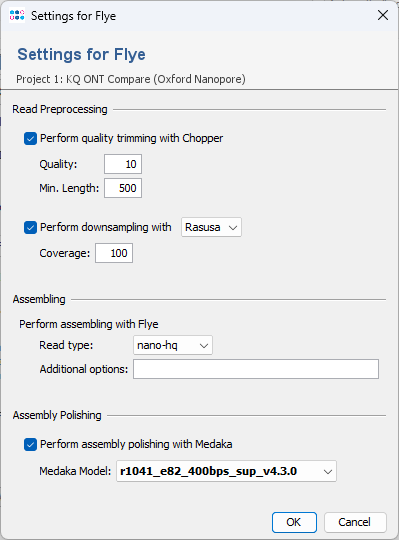Click the blue Settings for Flye heading
This screenshot has height=540, width=399.
click(82, 54)
